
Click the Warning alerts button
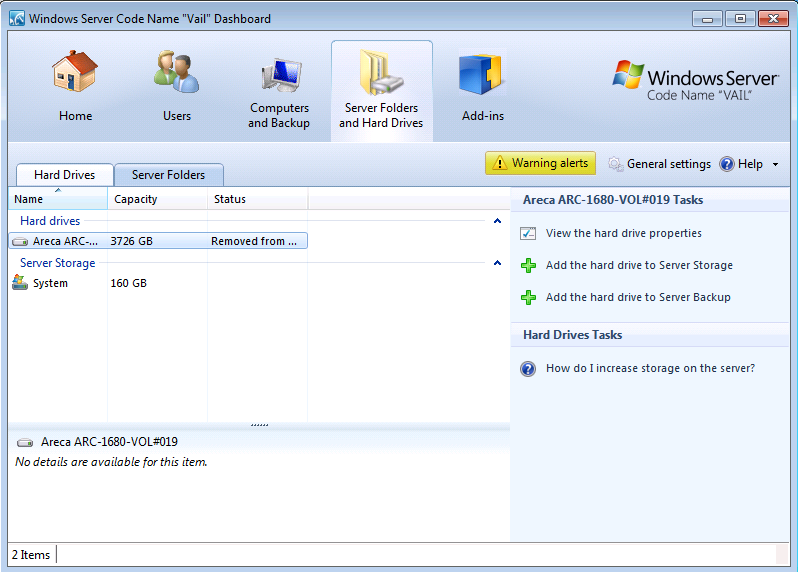540,163
